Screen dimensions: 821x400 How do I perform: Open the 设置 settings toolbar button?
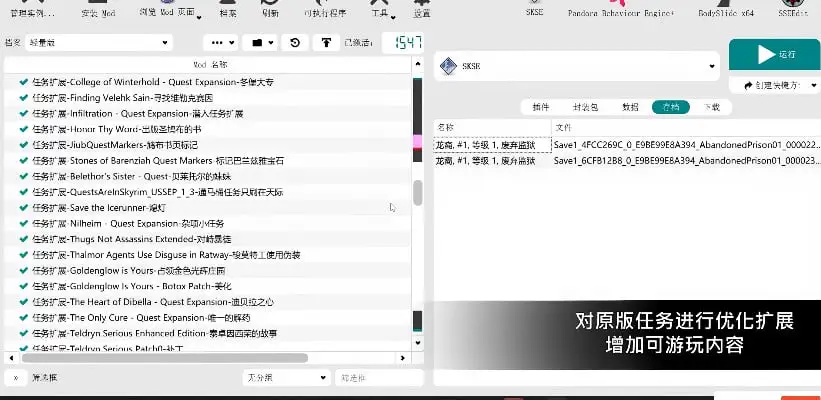point(421,10)
